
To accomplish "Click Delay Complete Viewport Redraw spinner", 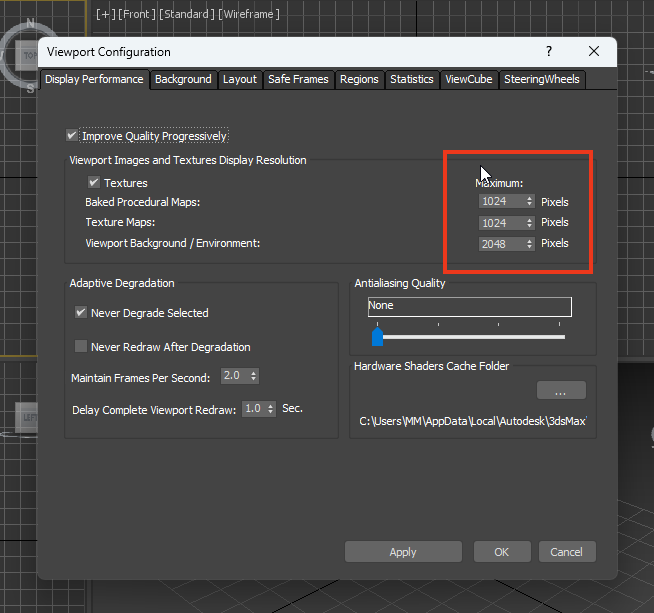I will (x=269, y=409).
